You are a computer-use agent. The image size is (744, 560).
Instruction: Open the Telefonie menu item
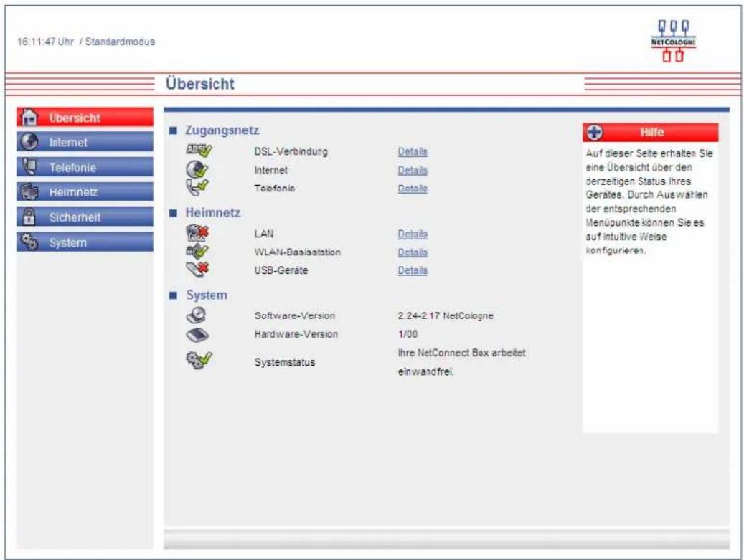click(x=85, y=167)
